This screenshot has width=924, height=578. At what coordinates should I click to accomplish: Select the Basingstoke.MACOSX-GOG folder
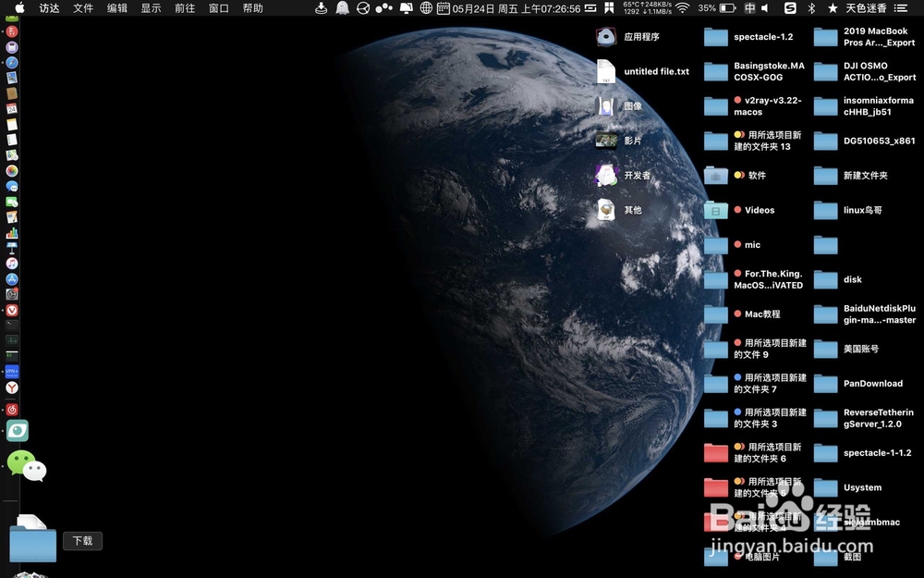point(754,71)
